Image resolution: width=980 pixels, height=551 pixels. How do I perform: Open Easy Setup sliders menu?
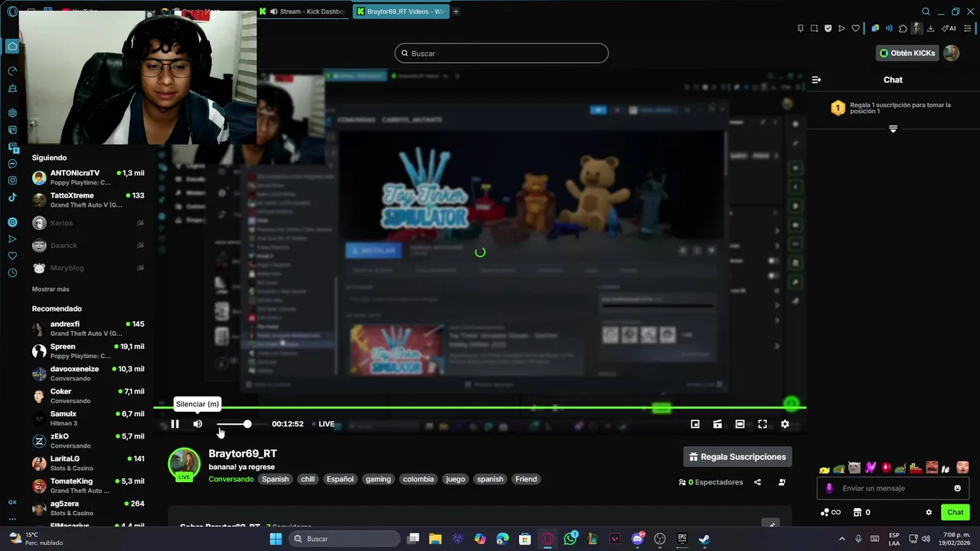(967, 28)
